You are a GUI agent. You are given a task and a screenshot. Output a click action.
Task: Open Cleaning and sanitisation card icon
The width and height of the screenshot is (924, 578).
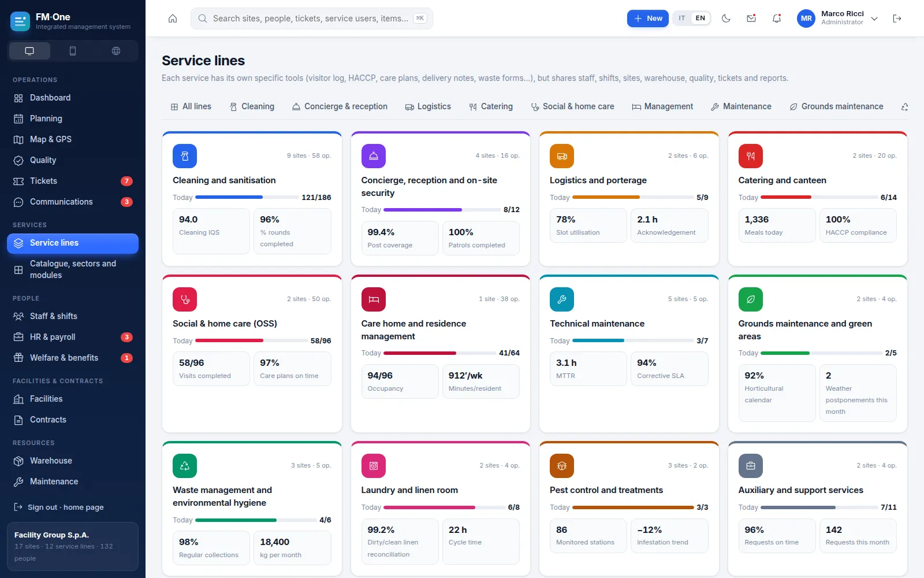pos(185,156)
